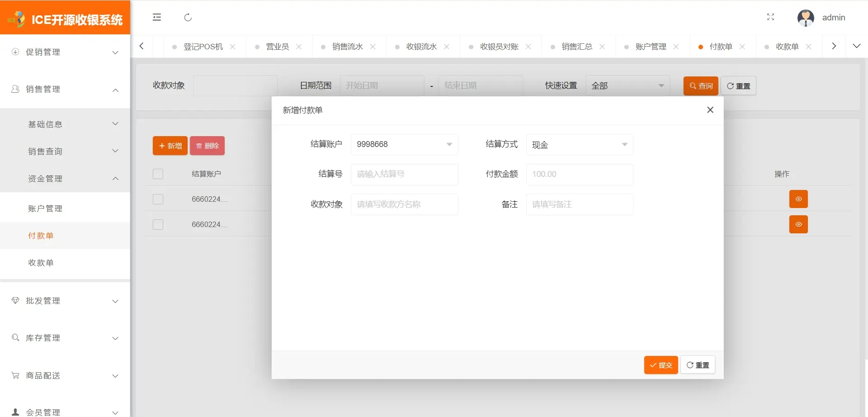Collapse the 资金管理 submenu

[x=65, y=179]
